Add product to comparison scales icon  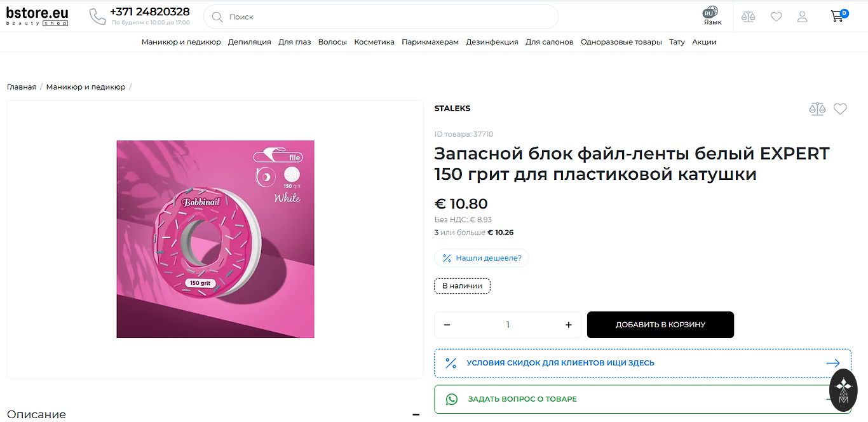click(817, 109)
